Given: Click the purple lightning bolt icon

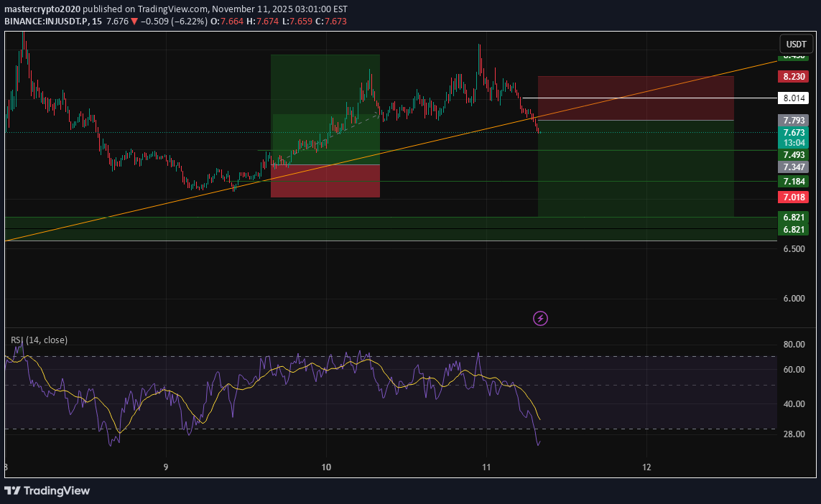Looking at the screenshot, I should [540, 318].
